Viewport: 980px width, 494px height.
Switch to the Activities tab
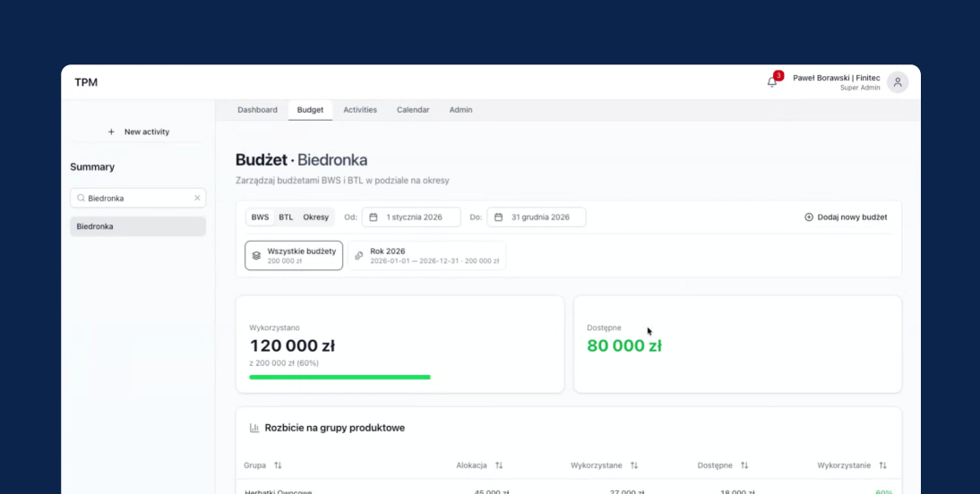(x=360, y=110)
